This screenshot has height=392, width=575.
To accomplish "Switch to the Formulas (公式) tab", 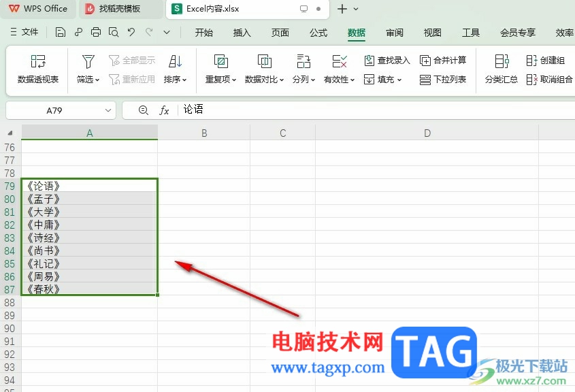I will 318,33.
